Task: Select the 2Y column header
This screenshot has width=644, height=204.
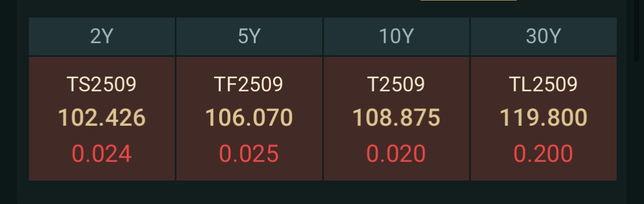Action: pyautogui.click(x=102, y=36)
